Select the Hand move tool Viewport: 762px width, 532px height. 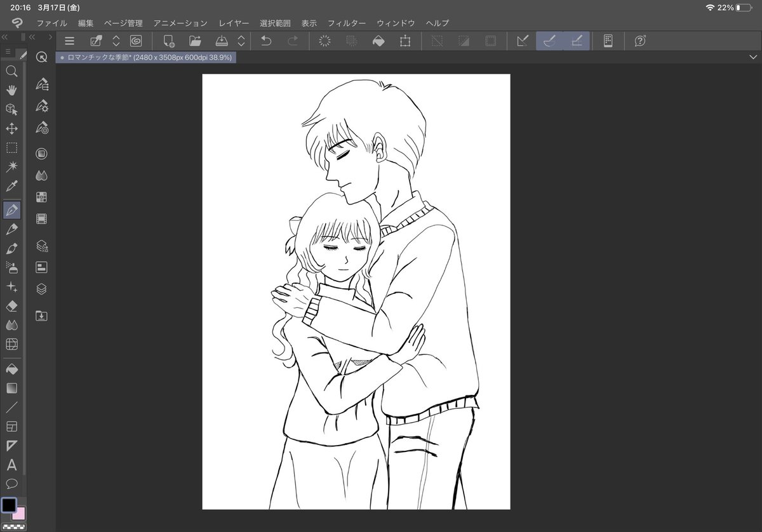point(11,90)
